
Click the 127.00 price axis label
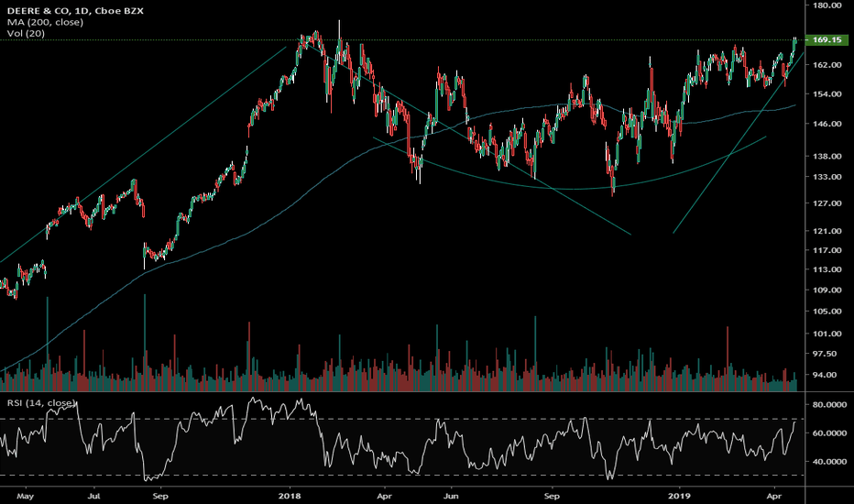[827, 203]
